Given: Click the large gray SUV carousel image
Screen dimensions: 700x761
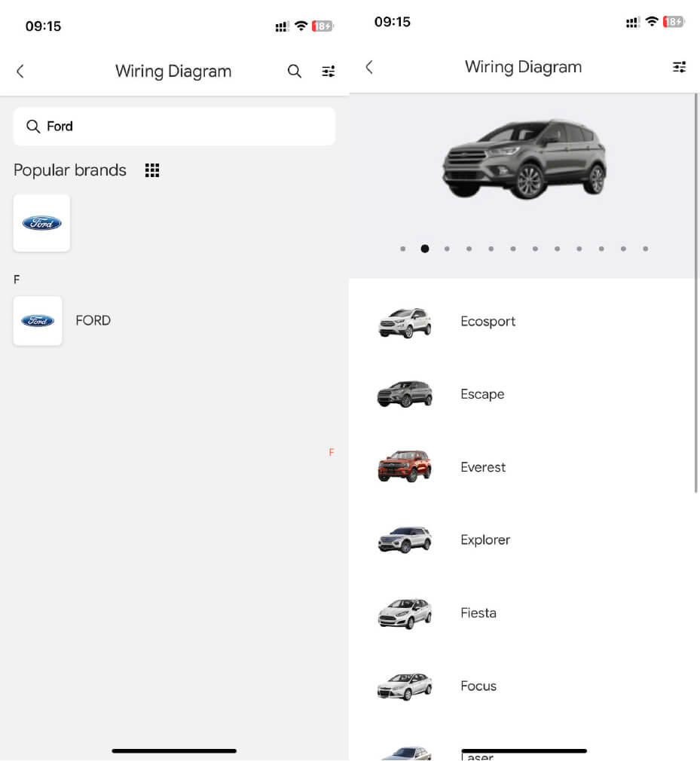Looking at the screenshot, I should [524, 160].
